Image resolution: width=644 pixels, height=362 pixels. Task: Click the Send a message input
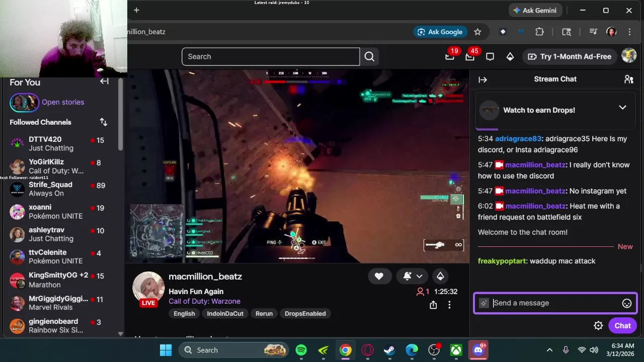click(555, 303)
